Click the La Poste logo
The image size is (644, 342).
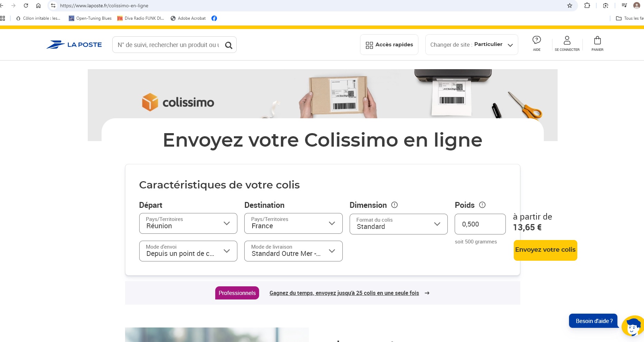(74, 45)
